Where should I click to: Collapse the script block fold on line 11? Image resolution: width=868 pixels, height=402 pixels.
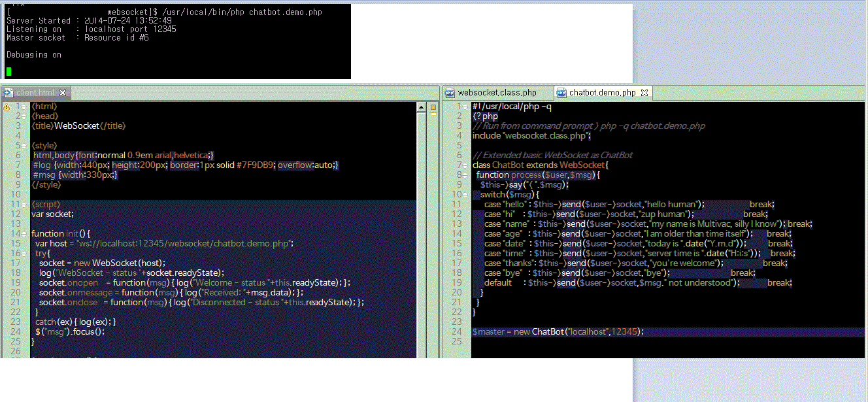(24, 204)
